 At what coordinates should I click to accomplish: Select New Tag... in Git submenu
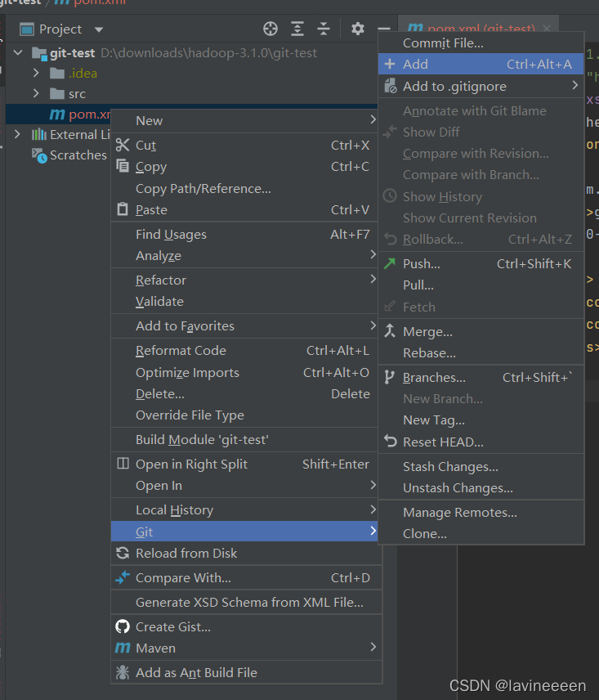pyautogui.click(x=481, y=420)
